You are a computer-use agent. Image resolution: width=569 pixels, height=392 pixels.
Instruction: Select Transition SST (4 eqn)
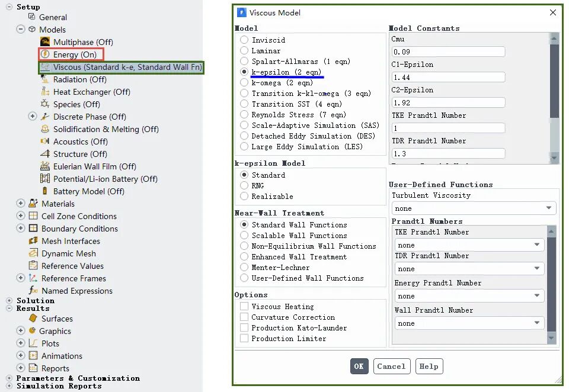click(x=244, y=104)
